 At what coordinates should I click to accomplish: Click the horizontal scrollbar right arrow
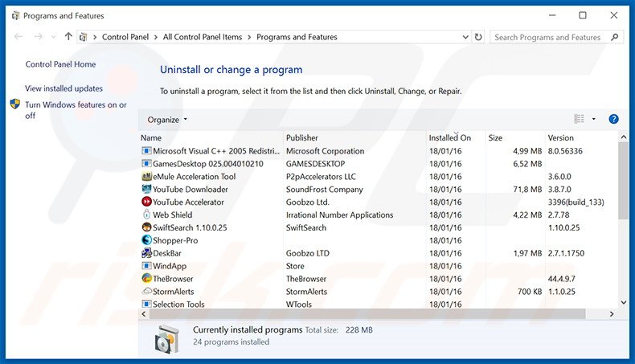click(x=612, y=314)
